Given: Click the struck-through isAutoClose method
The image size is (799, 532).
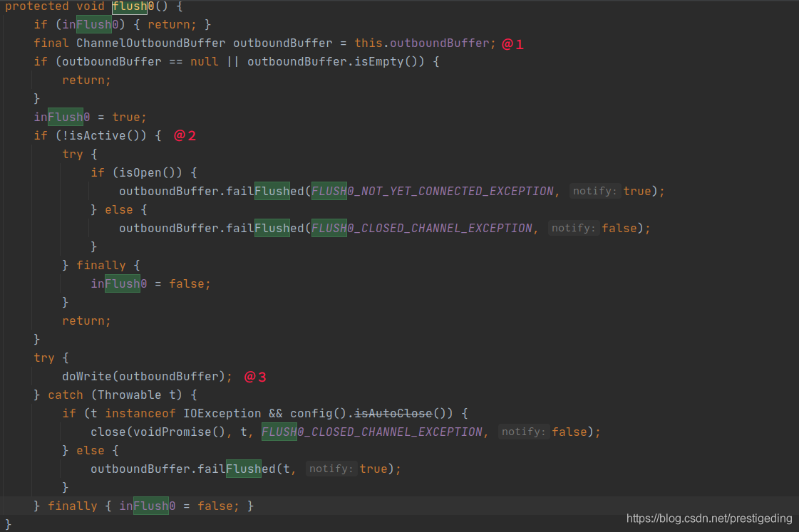Looking at the screenshot, I should tap(393, 413).
